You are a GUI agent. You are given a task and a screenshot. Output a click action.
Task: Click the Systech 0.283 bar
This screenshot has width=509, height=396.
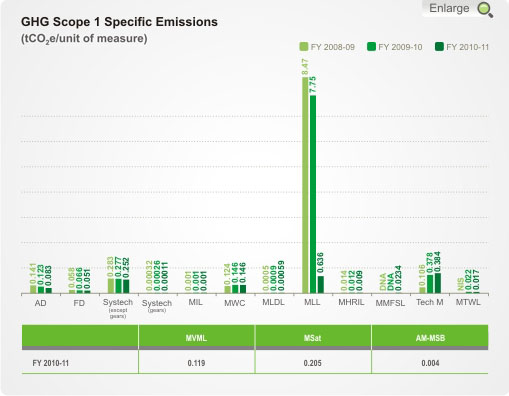click(111, 286)
